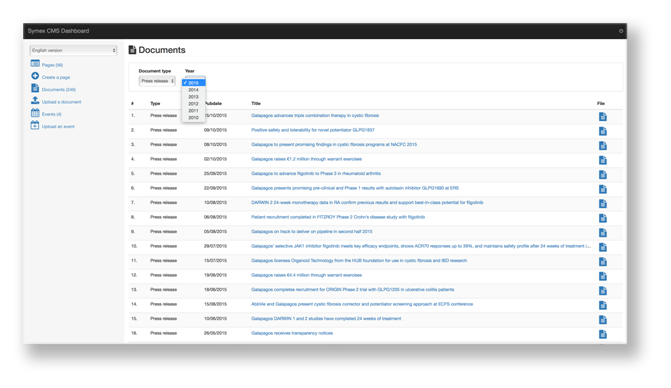Click the Title column header

tap(256, 104)
